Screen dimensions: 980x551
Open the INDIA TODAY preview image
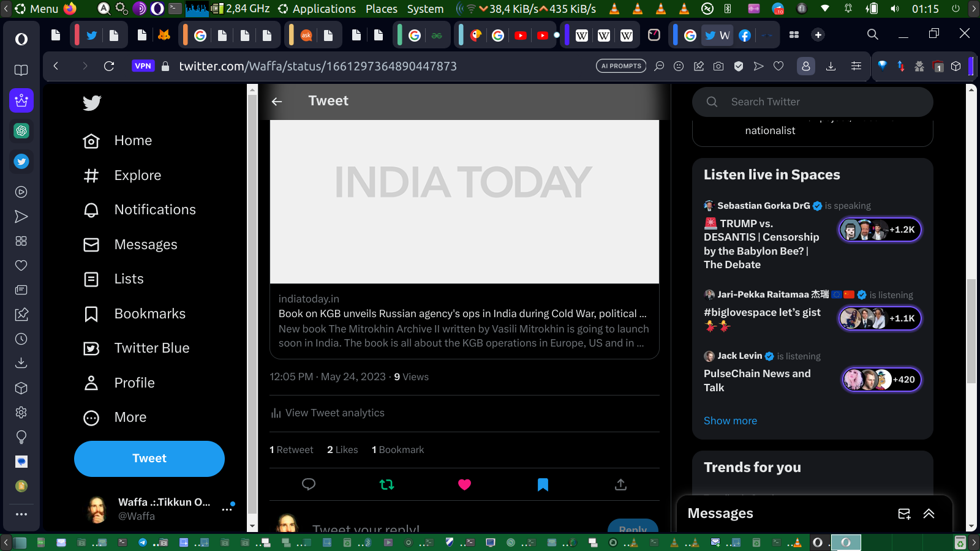tap(464, 201)
